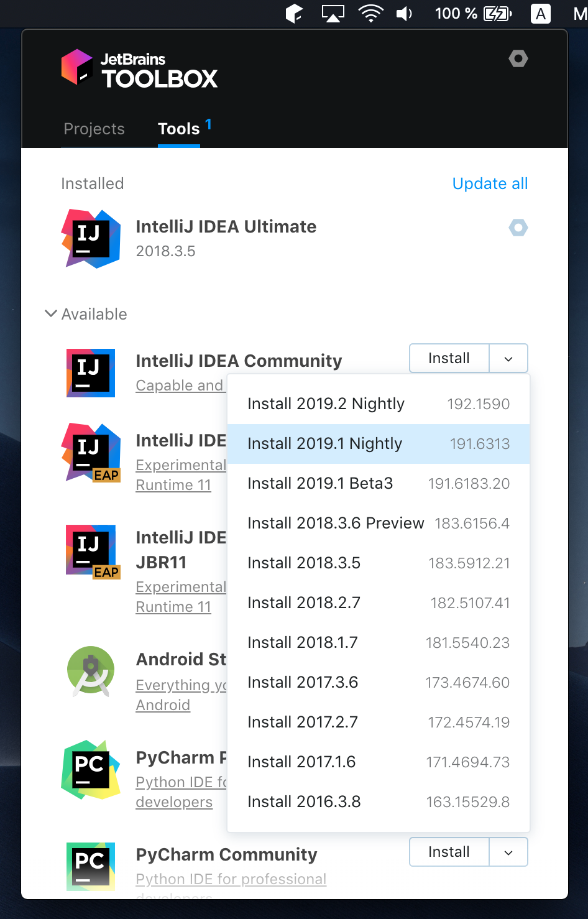Click the IntelliJ EAP icon above the JBR11 entry
The image size is (588, 919).
(x=91, y=453)
